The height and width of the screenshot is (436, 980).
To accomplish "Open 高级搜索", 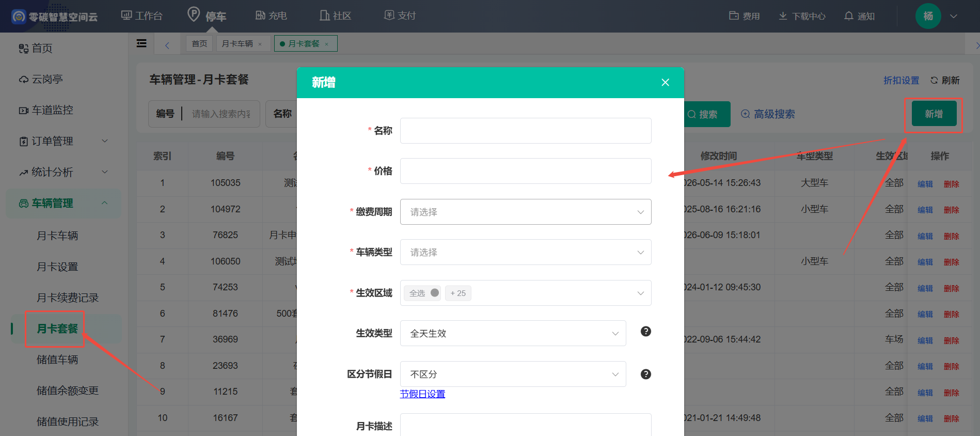I will pyautogui.click(x=768, y=114).
